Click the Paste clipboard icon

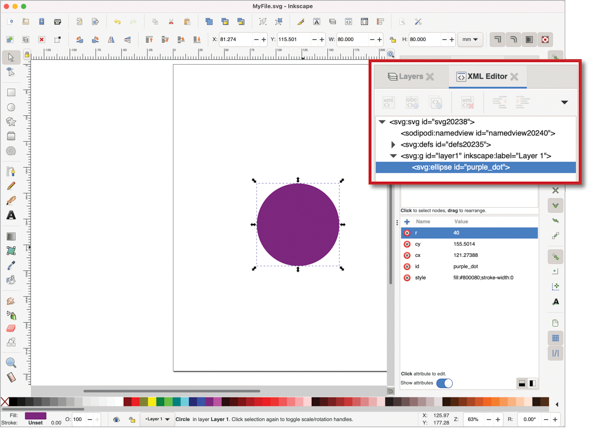(x=187, y=22)
